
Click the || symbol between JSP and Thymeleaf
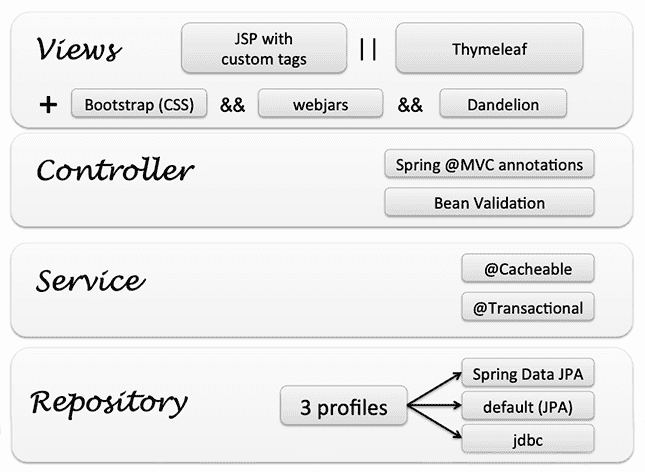coord(367,50)
